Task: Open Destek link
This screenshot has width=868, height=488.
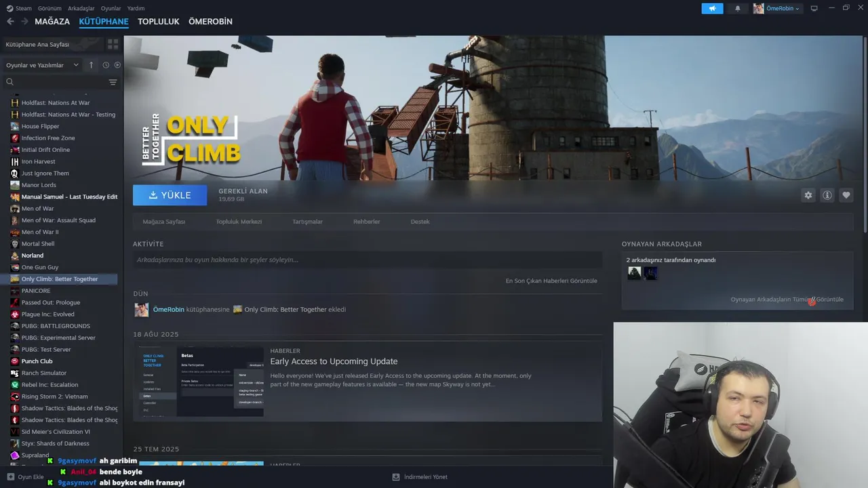Action: click(x=420, y=222)
